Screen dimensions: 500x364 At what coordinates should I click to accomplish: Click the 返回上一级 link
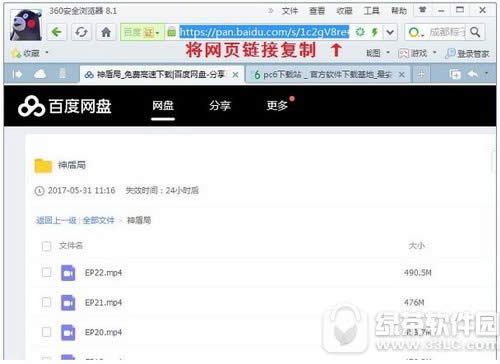(x=56, y=220)
